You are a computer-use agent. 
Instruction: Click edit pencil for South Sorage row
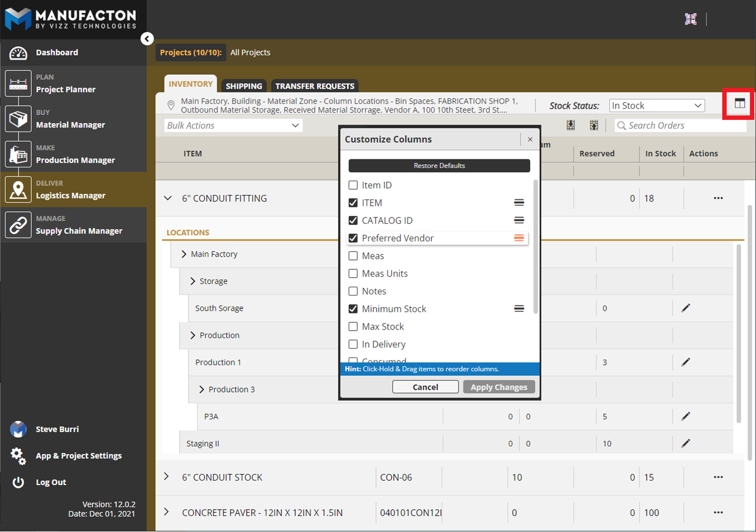(x=686, y=308)
